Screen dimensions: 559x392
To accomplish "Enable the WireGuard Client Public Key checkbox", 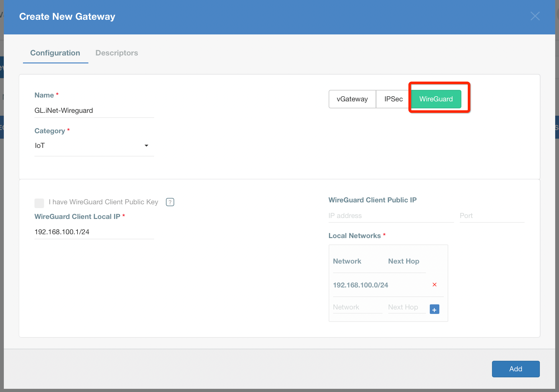I will (39, 203).
